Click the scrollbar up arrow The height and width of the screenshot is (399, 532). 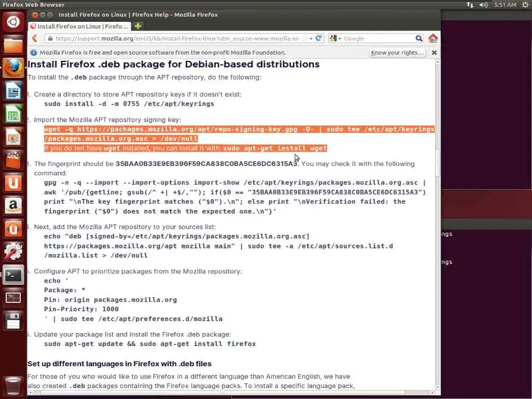437,62
